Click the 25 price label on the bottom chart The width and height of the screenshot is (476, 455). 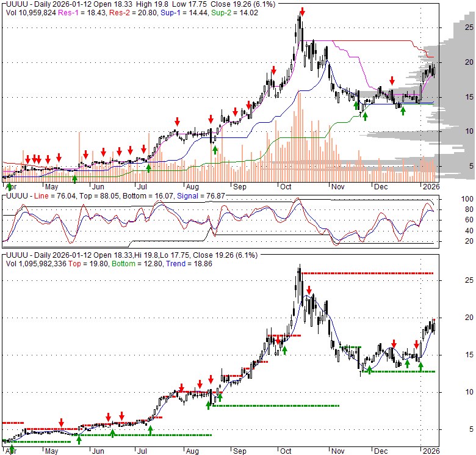[x=469, y=280]
